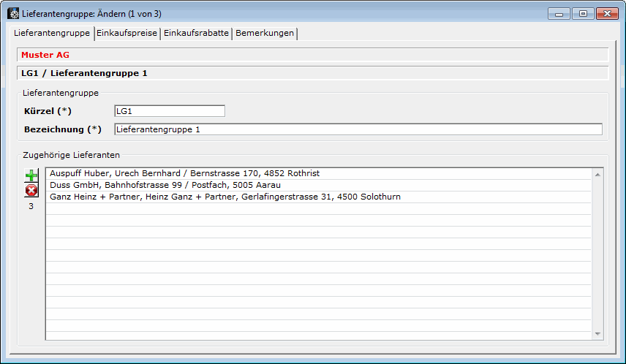Remove supplier using the red X icon
Screen dimensions: 626x364
(31, 191)
